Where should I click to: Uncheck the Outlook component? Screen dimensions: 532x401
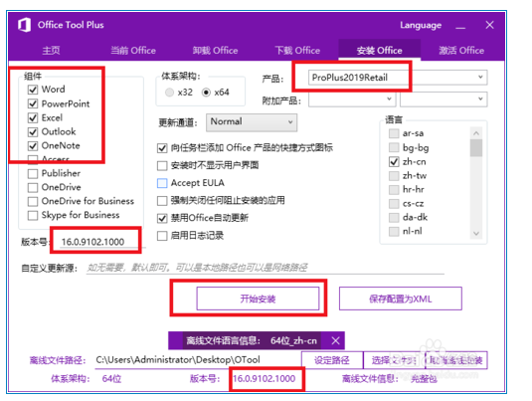[33, 131]
